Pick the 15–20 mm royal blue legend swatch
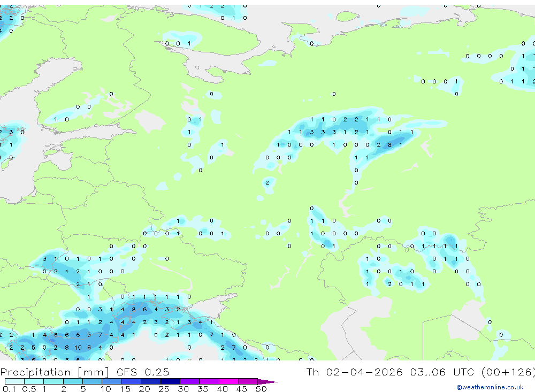The width and height of the screenshot is (535, 392). point(132,381)
